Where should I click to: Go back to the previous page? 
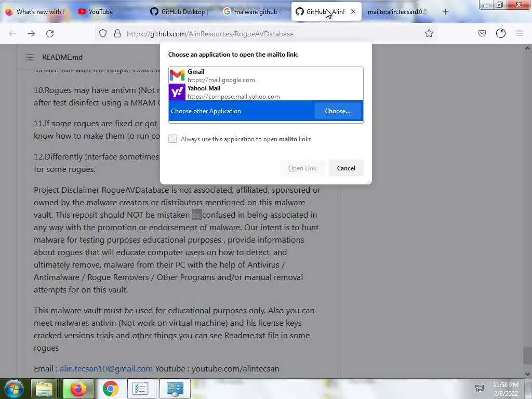coord(12,34)
